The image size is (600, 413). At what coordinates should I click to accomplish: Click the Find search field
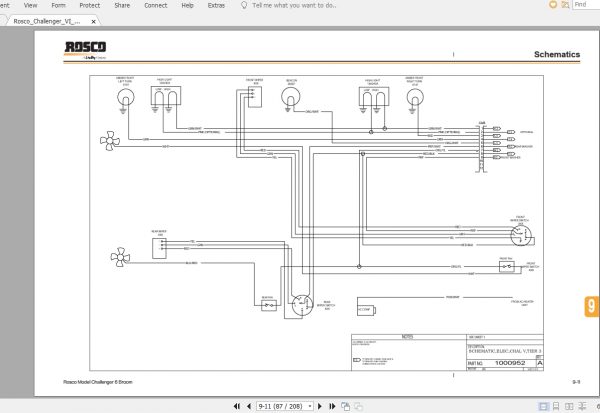[x=586, y=5]
